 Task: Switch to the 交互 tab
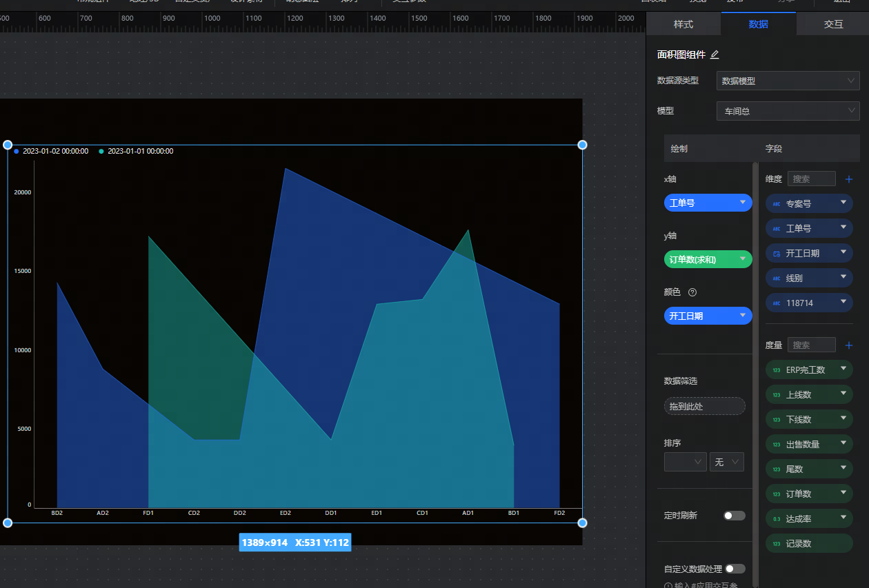pyautogui.click(x=833, y=24)
